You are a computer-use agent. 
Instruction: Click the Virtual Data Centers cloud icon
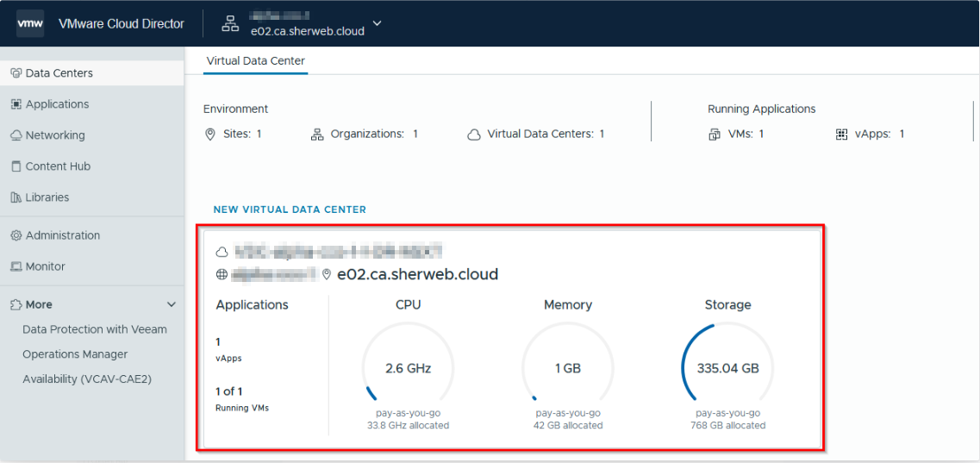tap(474, 135)
